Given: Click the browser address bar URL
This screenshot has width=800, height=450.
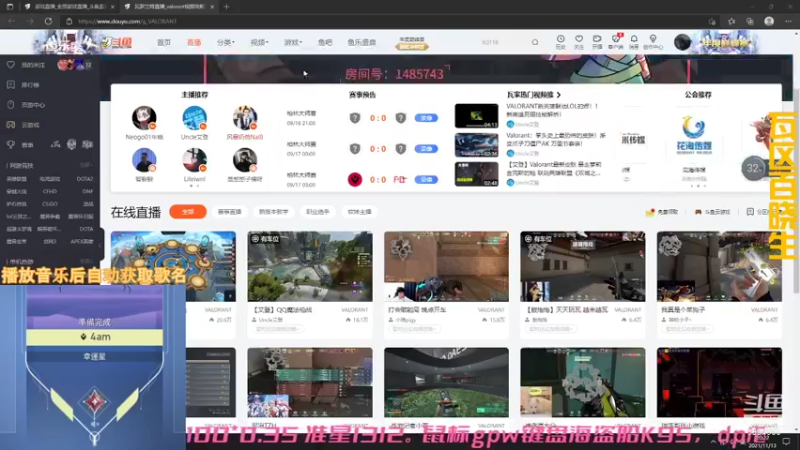Looking at the screenshot, I should [x=128, y=21].
